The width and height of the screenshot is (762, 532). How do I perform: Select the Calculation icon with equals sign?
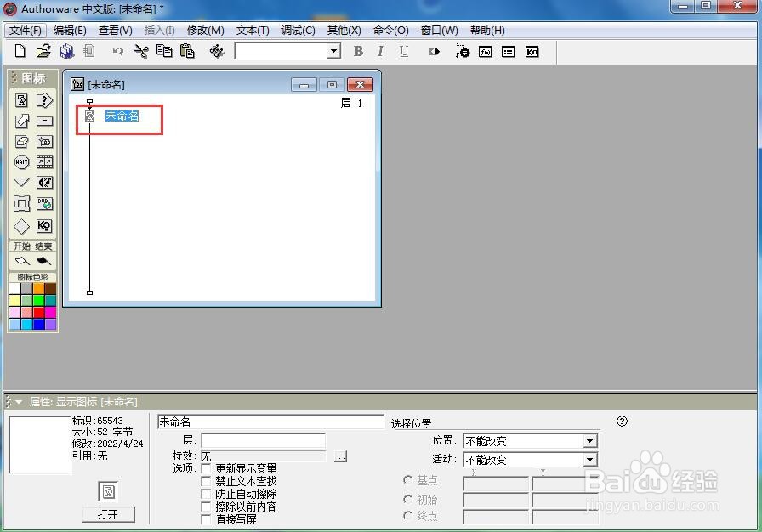click(x=44, y=122)
